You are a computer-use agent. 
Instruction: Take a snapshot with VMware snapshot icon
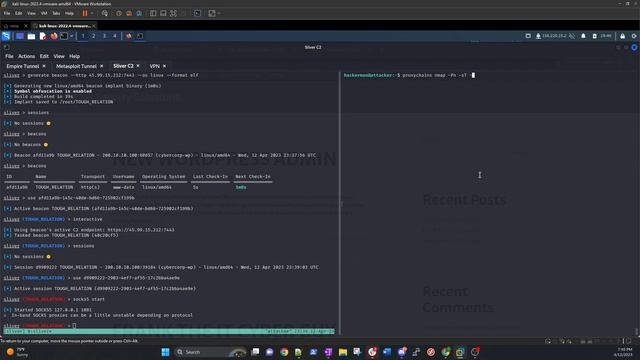[x=119, y=13]
